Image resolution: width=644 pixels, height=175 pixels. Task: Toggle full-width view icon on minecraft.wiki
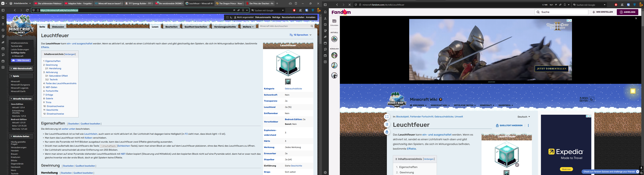pyautogui.click(x=227, y=17)
